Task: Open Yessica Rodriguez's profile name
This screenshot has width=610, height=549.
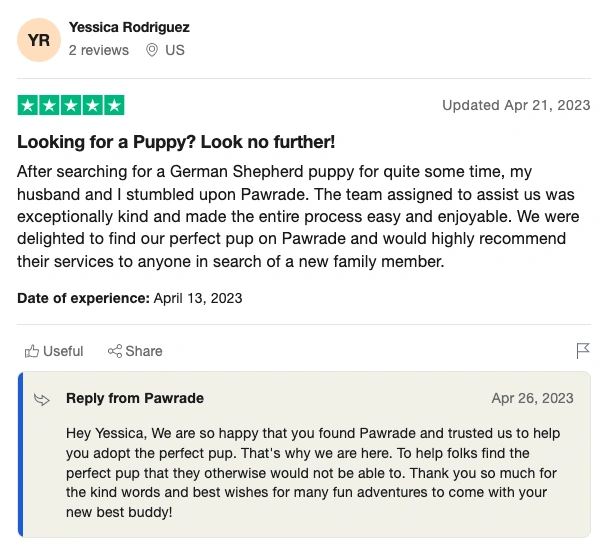Action: click(x=129, y=27)
